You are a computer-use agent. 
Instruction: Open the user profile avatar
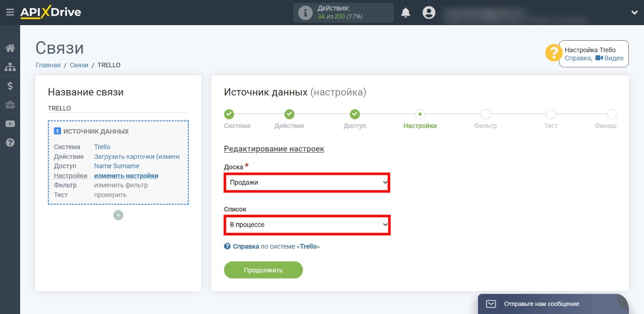pyautogui.click(x=429, y=13)
